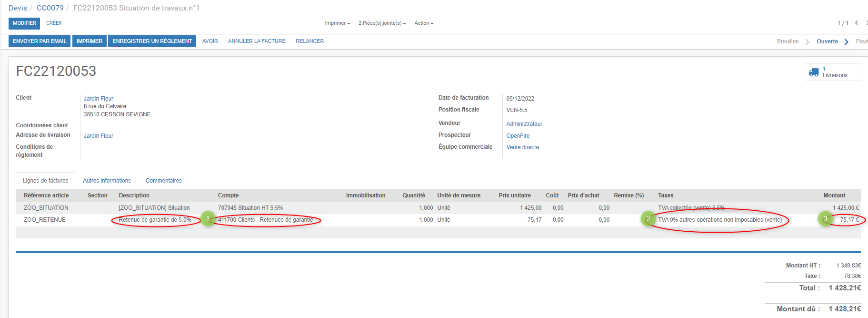This screenshot has height=318, width=868.
Task: Go to previous record arrow
Action: pos(857,23)
